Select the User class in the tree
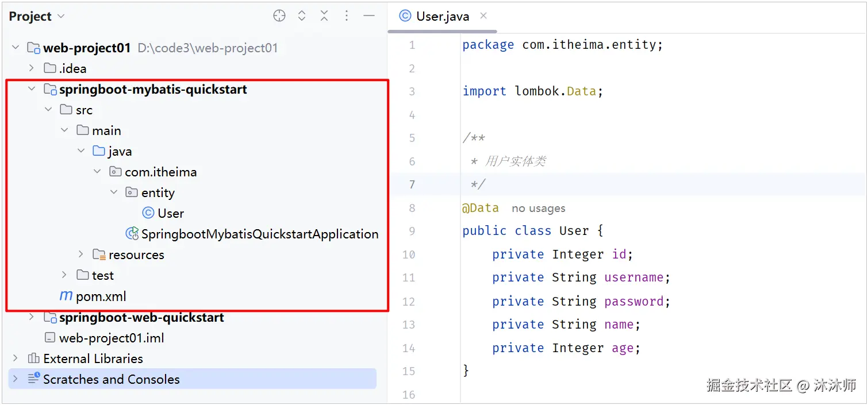Image resolution: width=868 pixels, height=405 pixels. click(171, 213)
